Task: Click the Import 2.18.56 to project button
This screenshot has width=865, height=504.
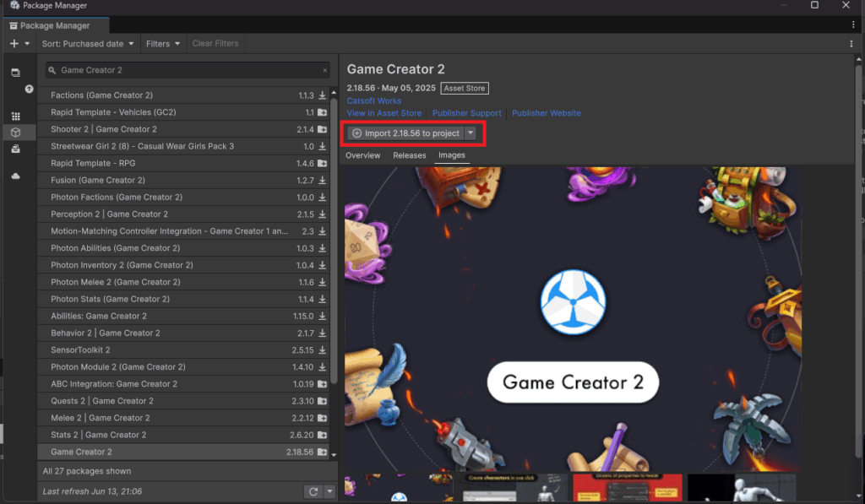Action: [x=406, y=133]
